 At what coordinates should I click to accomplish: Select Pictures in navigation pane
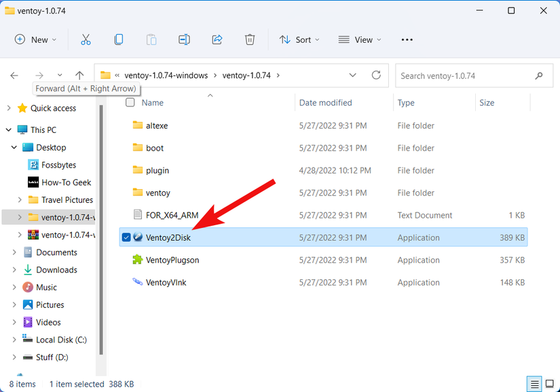tap(50, 305)
